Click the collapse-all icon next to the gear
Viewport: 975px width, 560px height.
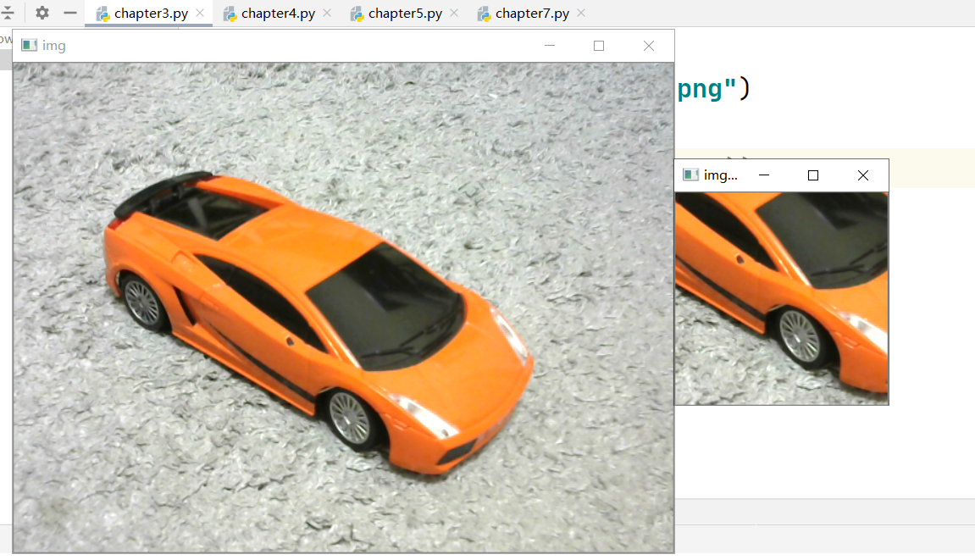pos(7,13)
